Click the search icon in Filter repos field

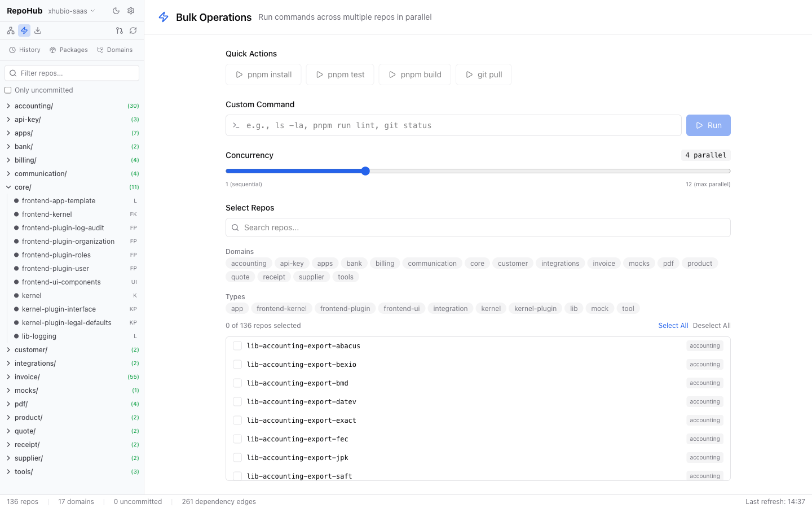click(x=13, y=73)
